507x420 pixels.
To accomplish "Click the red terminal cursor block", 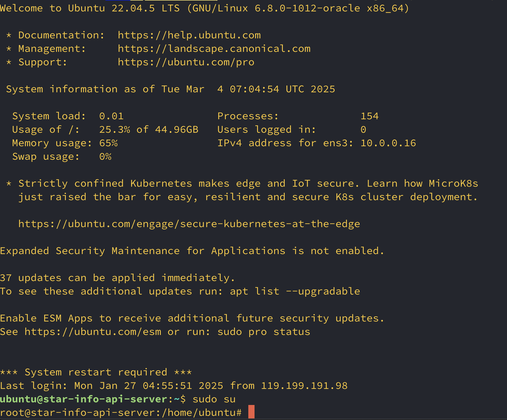I will tap(251, 412).
